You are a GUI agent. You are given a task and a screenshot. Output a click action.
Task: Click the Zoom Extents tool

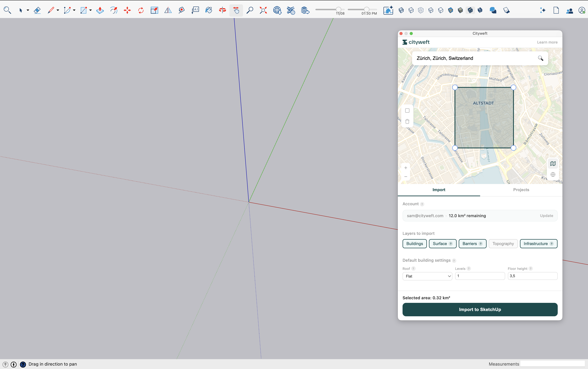[263, 10]
